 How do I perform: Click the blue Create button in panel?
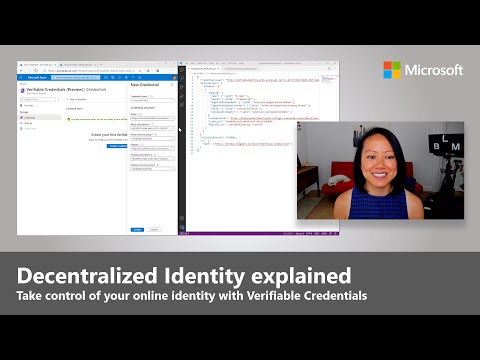pyautogui.click(x=137, y=230)
